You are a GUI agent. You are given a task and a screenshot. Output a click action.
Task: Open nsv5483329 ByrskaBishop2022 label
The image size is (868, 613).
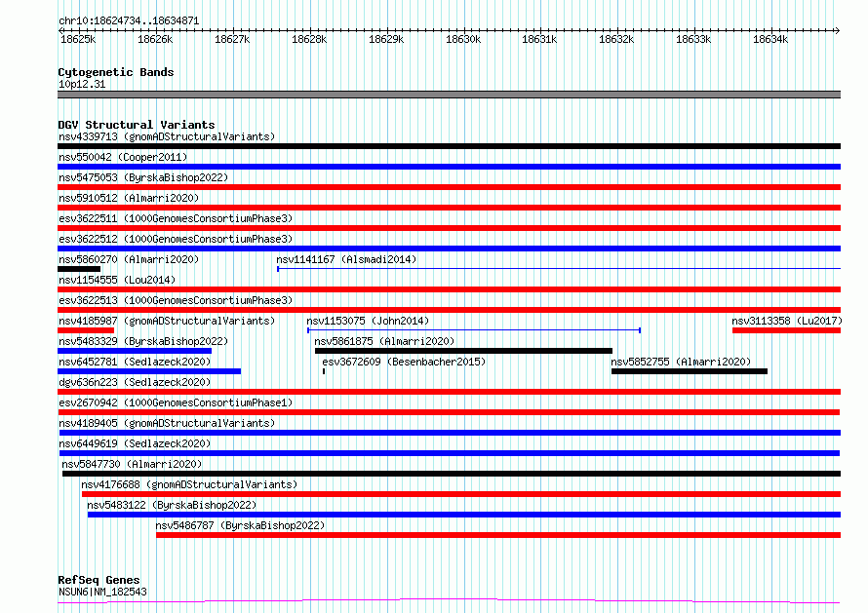pos(143,341)
